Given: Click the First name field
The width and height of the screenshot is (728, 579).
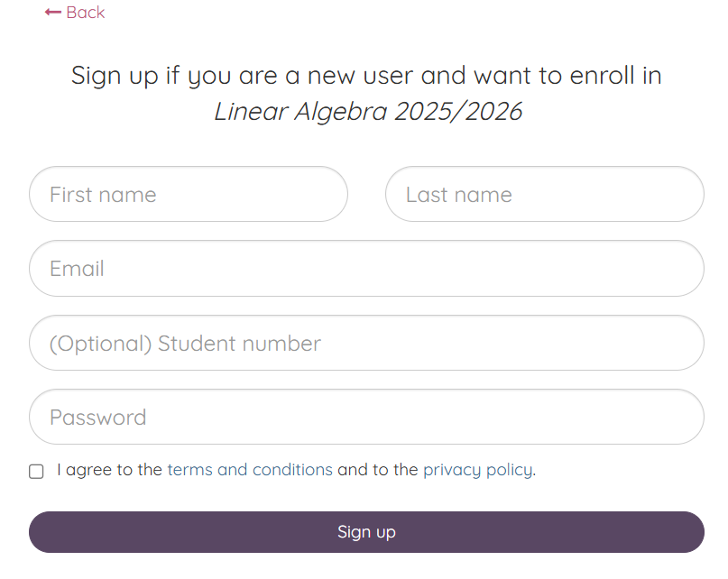Looking at the screenshot, I should click(x=188, y=194).
